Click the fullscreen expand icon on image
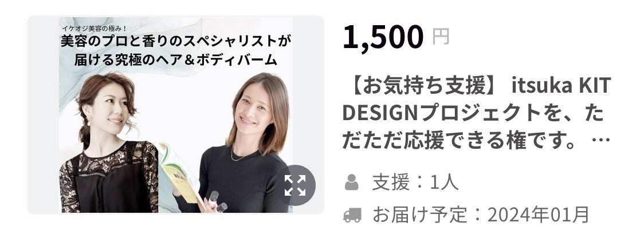 (295, 185)
